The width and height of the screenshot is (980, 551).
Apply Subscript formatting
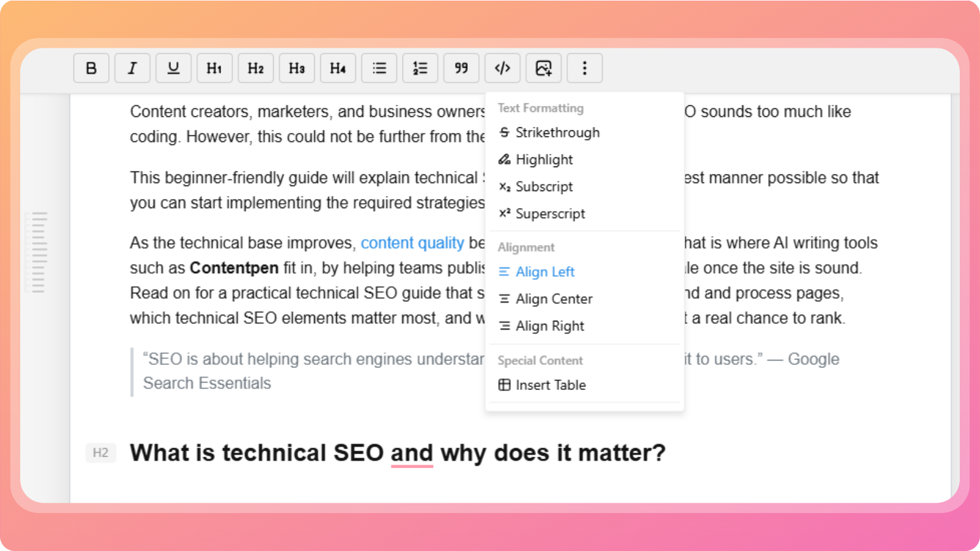click(544, 187)
